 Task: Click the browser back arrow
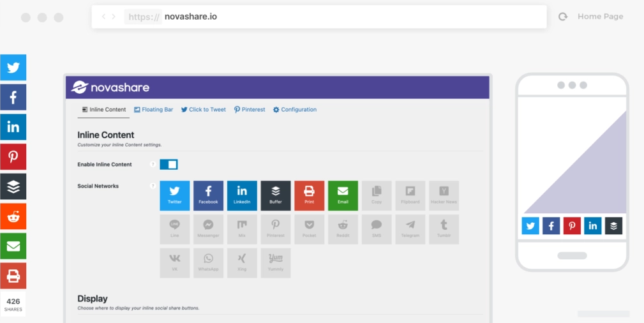[103, 17]
